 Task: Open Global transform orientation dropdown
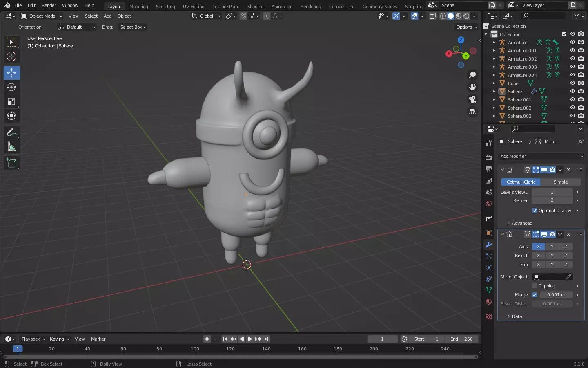(x=206, y=16)
